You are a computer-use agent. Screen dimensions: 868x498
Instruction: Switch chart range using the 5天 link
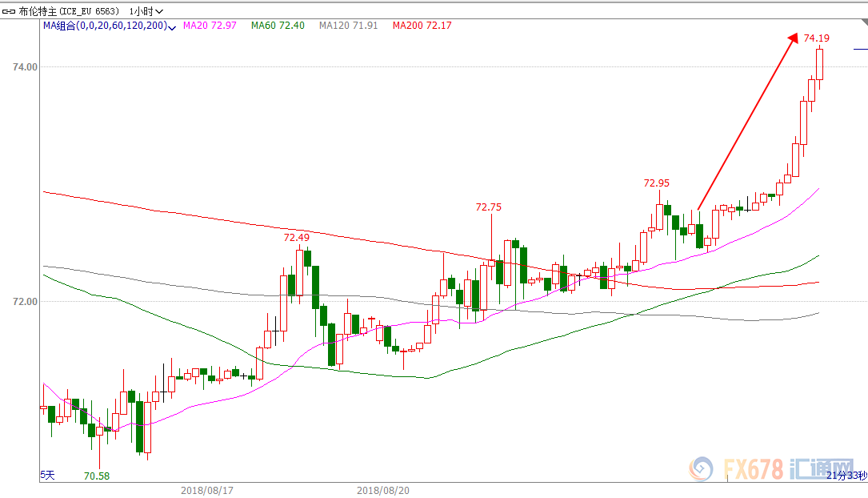click(48, 475)
